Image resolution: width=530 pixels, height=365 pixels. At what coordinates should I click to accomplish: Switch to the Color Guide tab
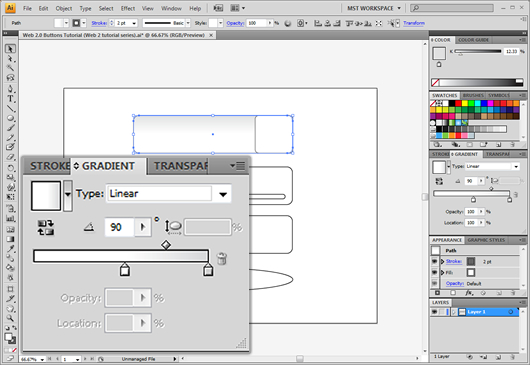pyautogui.click(x=473, y=40)
